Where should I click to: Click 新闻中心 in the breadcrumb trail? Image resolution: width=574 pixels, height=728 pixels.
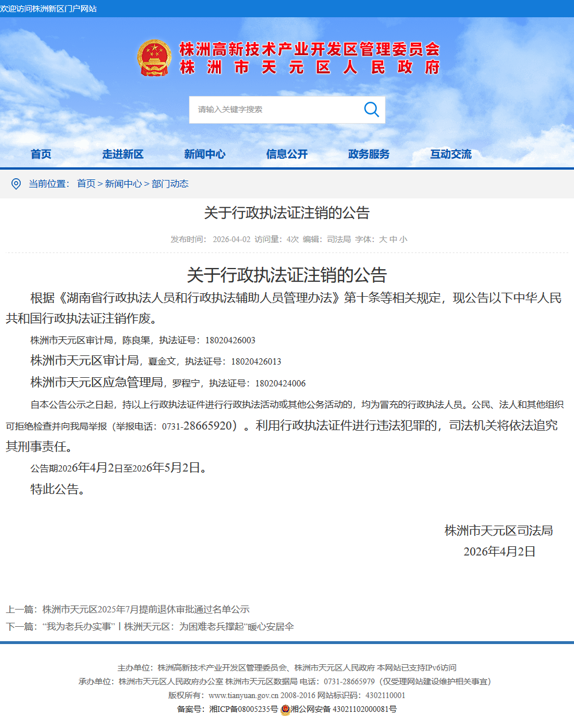point(123,183)
